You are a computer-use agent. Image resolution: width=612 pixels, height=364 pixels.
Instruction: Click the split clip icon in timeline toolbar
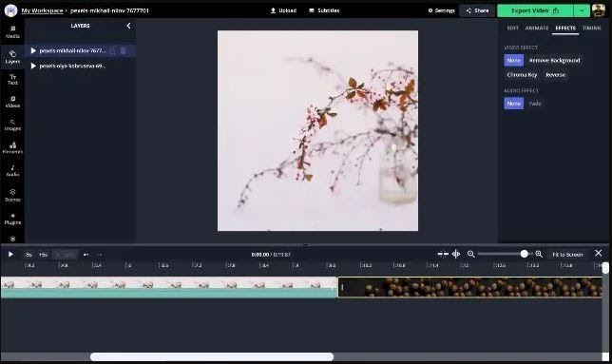coord(456,254)
